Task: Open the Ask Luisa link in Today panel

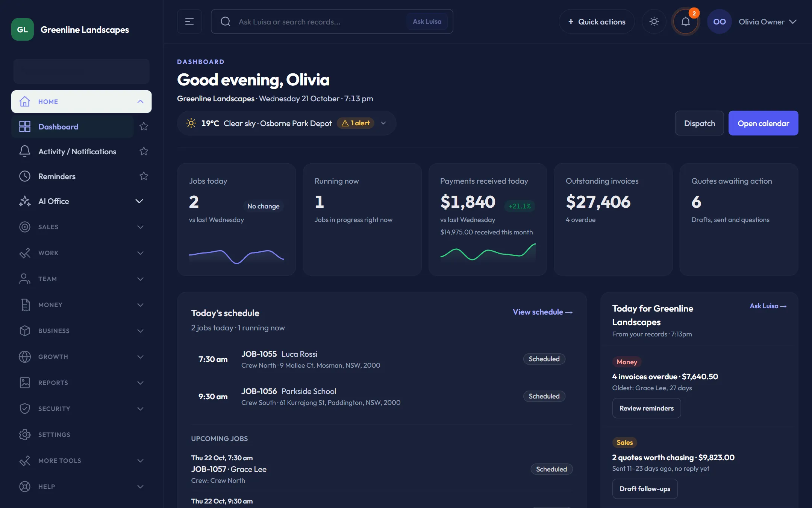Action: 768,306
